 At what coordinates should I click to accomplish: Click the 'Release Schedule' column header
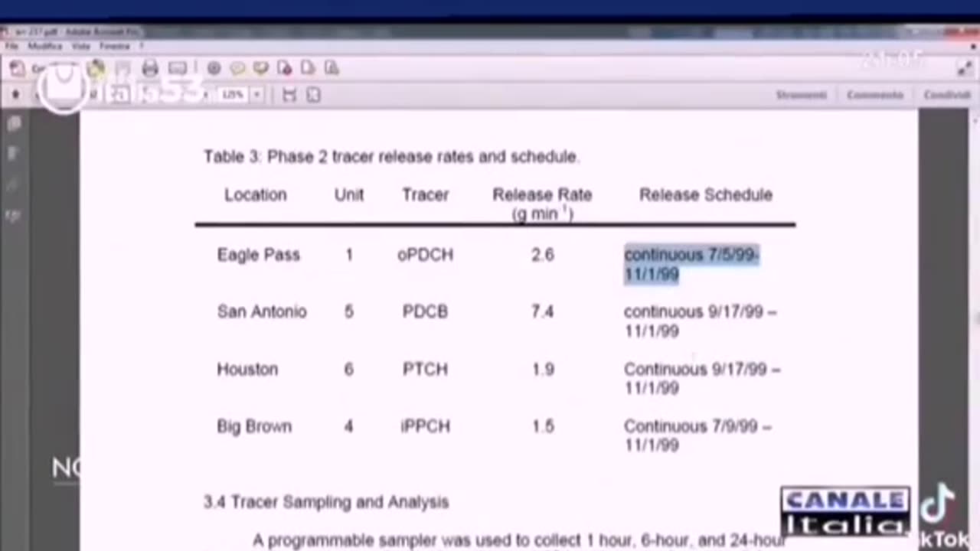pyautogui.click(x=706, y=195)
